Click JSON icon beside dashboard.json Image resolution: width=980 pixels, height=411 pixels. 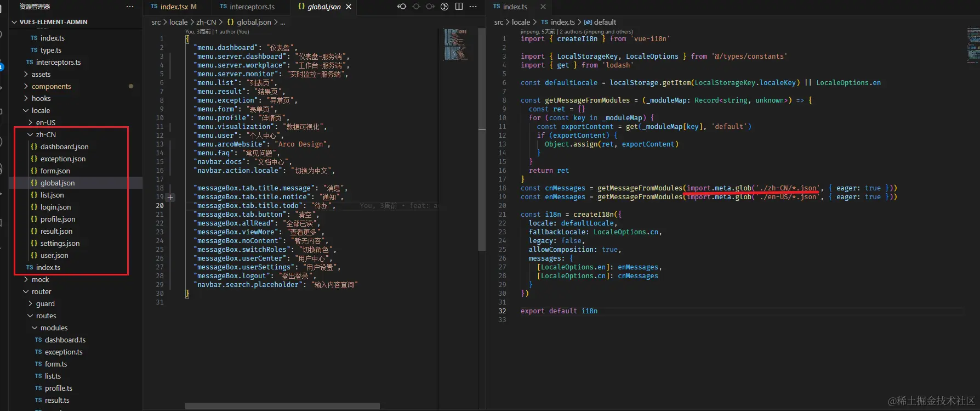click(x=34, y=147)
